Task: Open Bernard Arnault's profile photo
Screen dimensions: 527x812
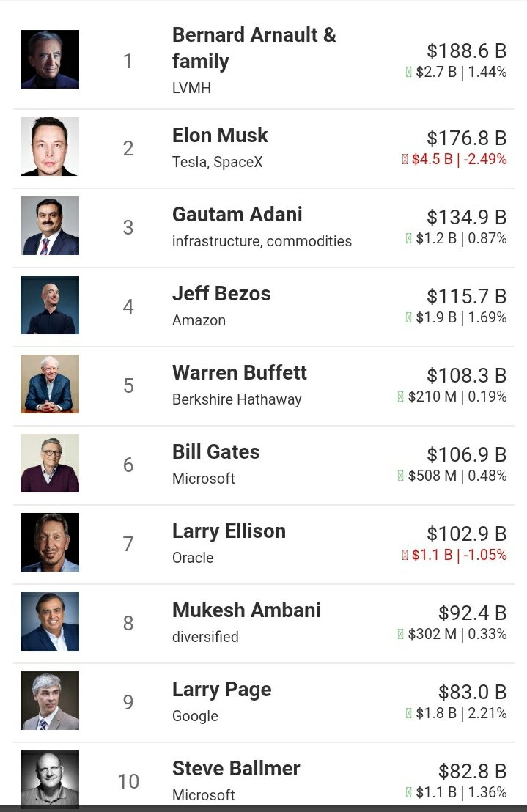Action: click(50, 59)
